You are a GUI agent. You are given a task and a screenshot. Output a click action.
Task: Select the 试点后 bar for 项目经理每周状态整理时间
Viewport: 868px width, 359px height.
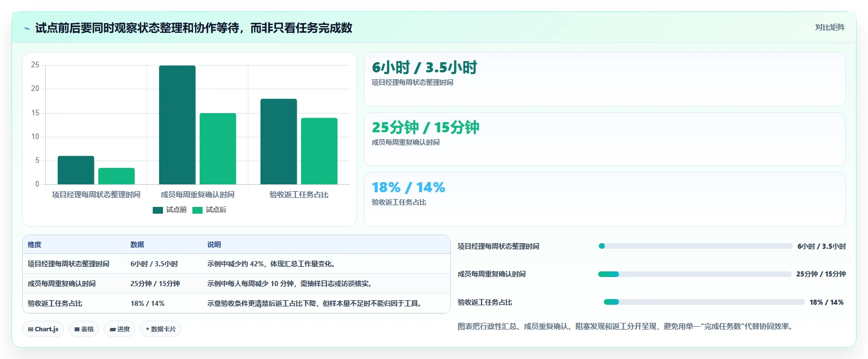tap(117, 176)
